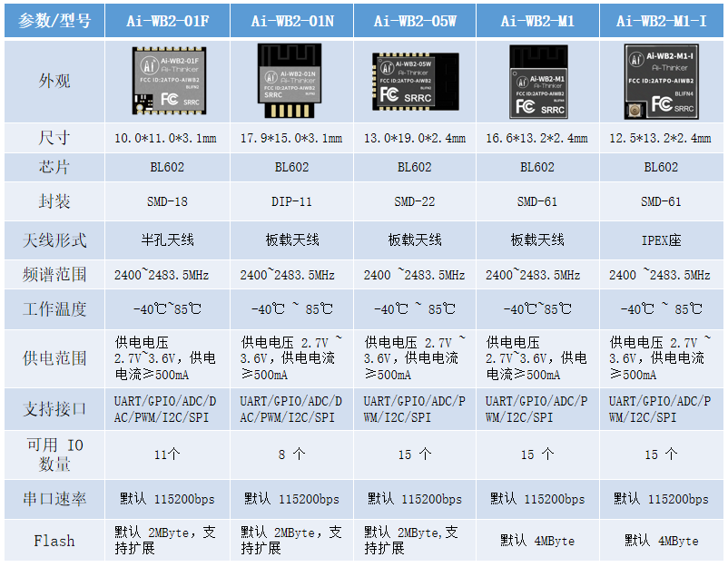The image size is (728, 567).
Task: Click power supply cell under Ai-WB2-01N
Action: pyautogui.click(x=291, y=357)
